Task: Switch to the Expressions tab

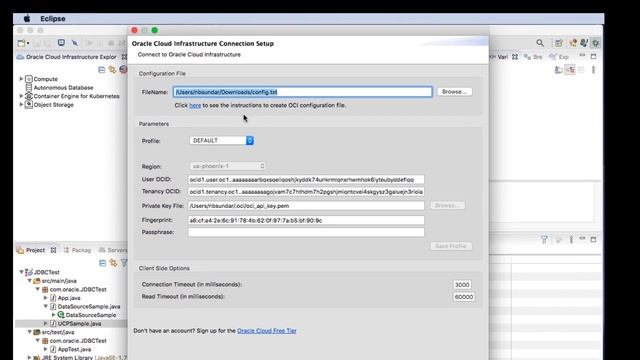Action: coord(559,57)
